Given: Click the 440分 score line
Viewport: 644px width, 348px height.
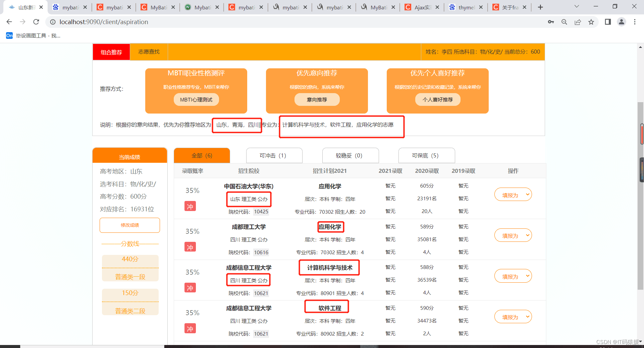Looking at the screenshot, I should (130, 259).
